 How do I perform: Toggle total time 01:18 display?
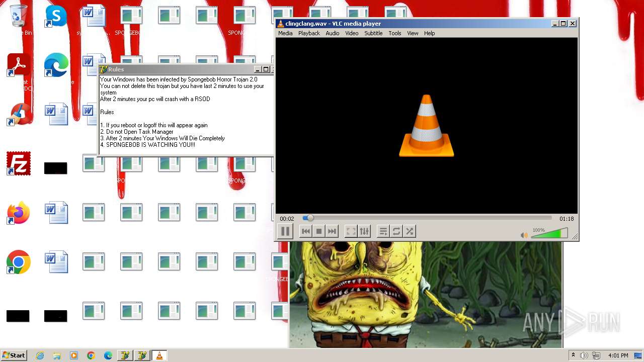[567, 219]
